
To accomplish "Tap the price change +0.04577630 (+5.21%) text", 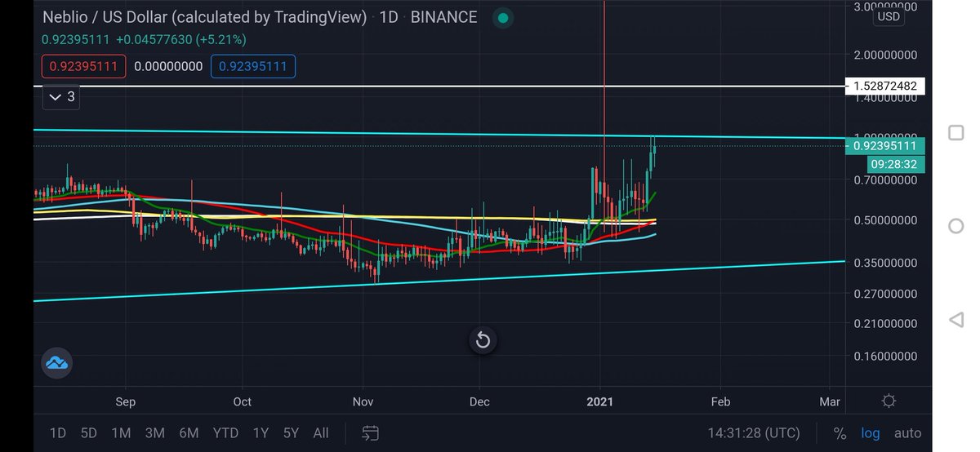I will [x=181, y=39].
